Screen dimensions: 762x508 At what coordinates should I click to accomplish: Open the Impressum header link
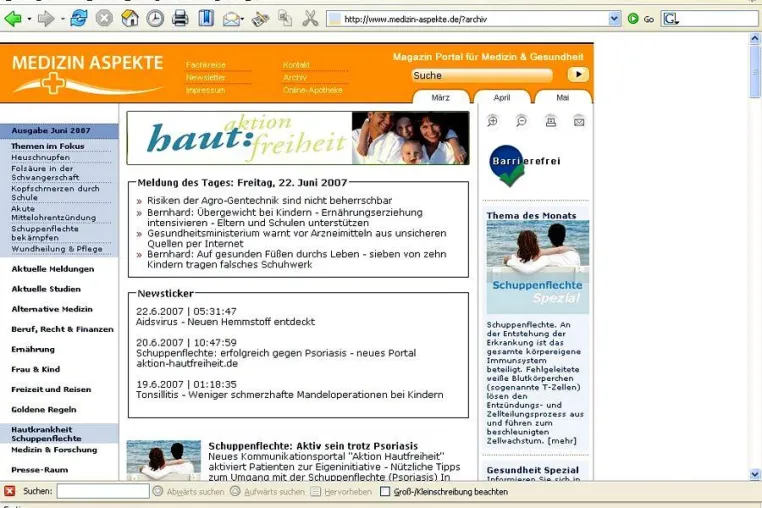(206, 90)
